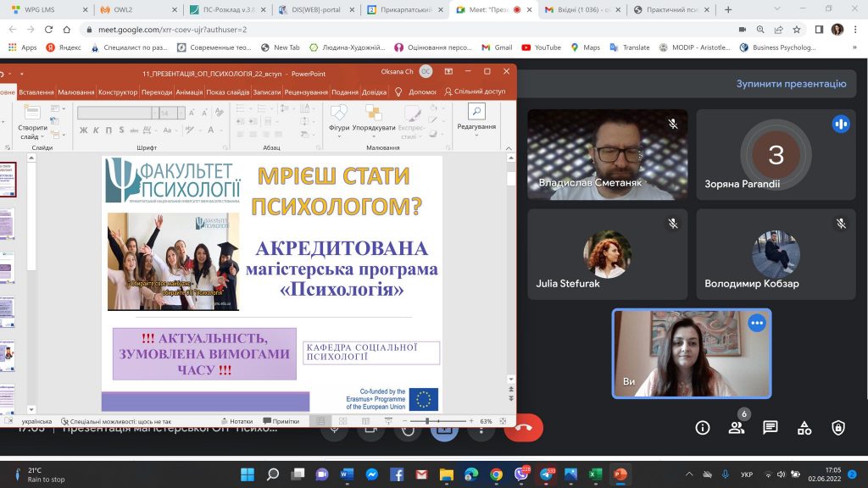Toggle bold Ж formatting

tap(84, 130)
